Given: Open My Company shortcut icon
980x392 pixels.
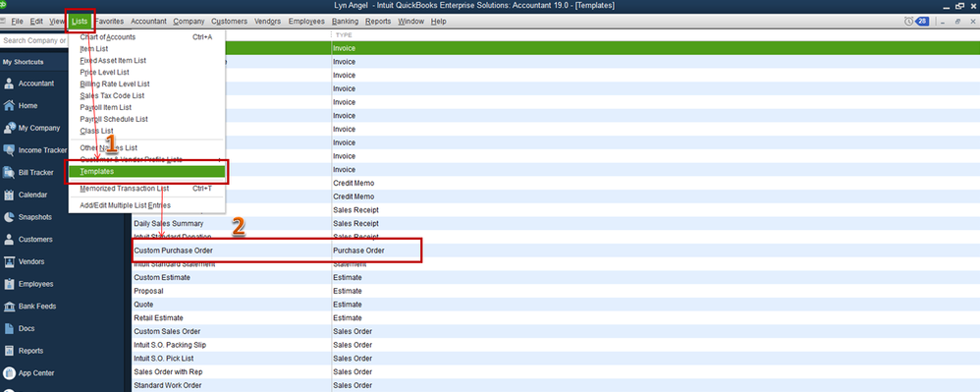Looking at the screenshot, I should point(9,128).
